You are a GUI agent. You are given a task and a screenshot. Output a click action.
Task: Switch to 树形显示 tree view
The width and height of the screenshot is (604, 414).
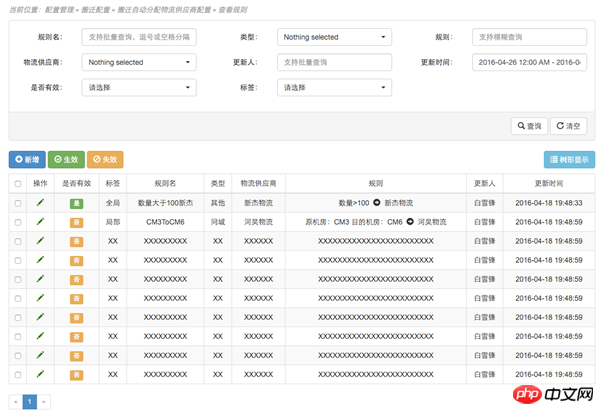tap(568, 159)
